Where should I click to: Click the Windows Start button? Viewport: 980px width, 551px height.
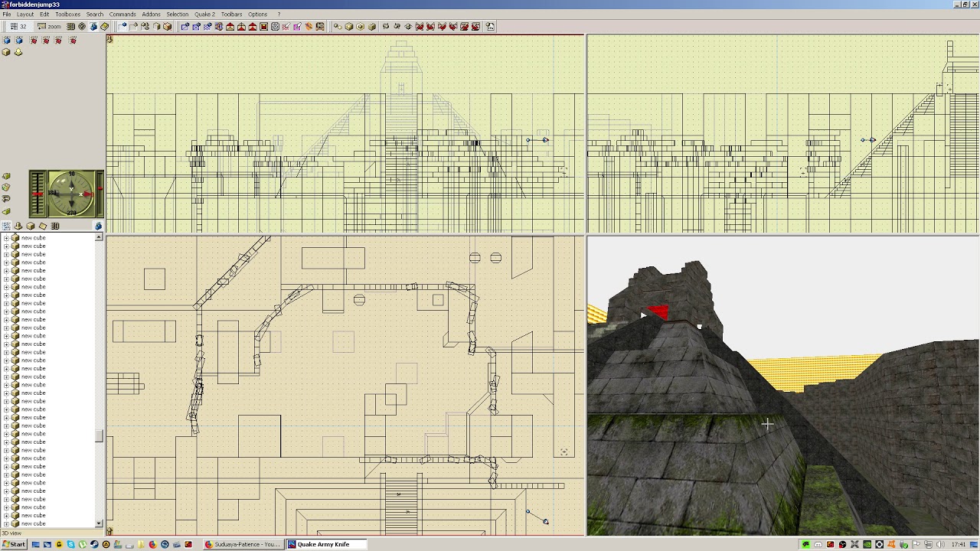tap(14, 544)
